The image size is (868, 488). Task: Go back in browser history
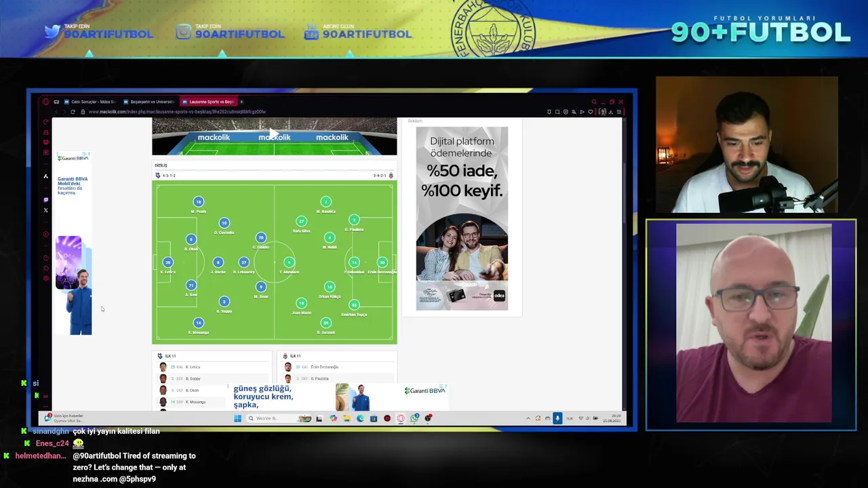[56, 112]
